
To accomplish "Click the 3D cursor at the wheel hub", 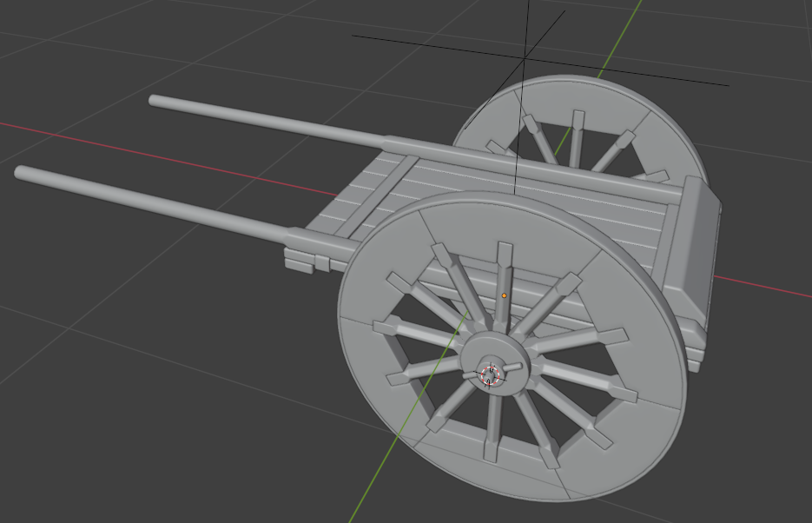I will click(x=490, y=375).
